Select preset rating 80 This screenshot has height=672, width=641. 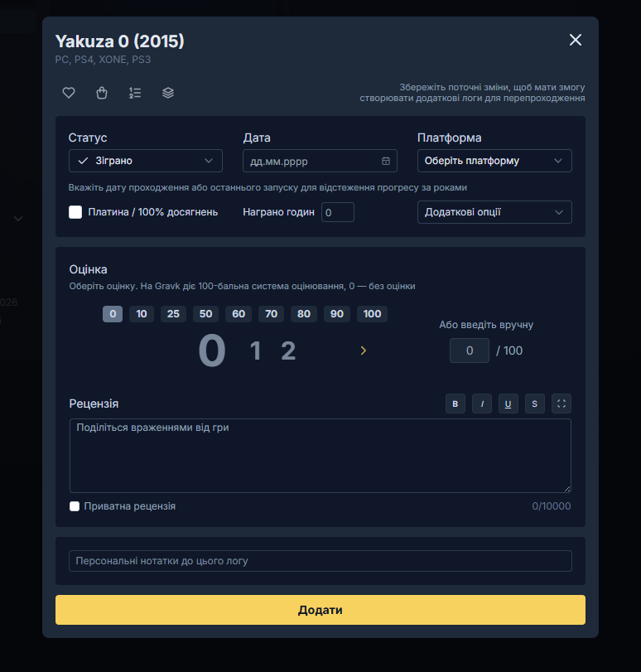304,314
